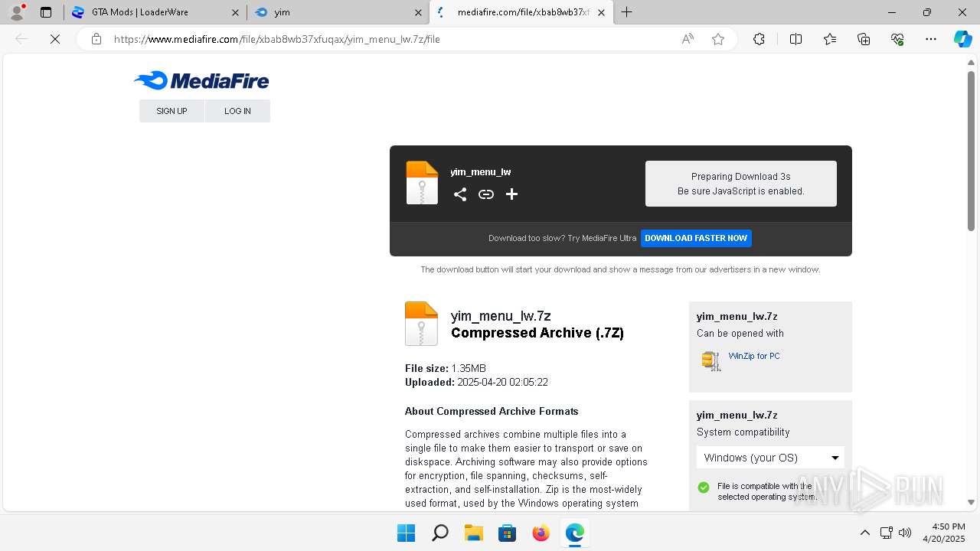Open Microsoft Store from taskbar
The width and height of the screenshot is (980, 551).
tap(507, 533)
